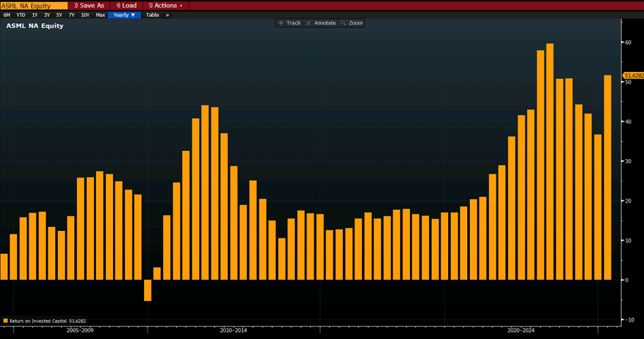Click the last bar at 51.6282
The image size is (644, 339).
tap(607, 178)
